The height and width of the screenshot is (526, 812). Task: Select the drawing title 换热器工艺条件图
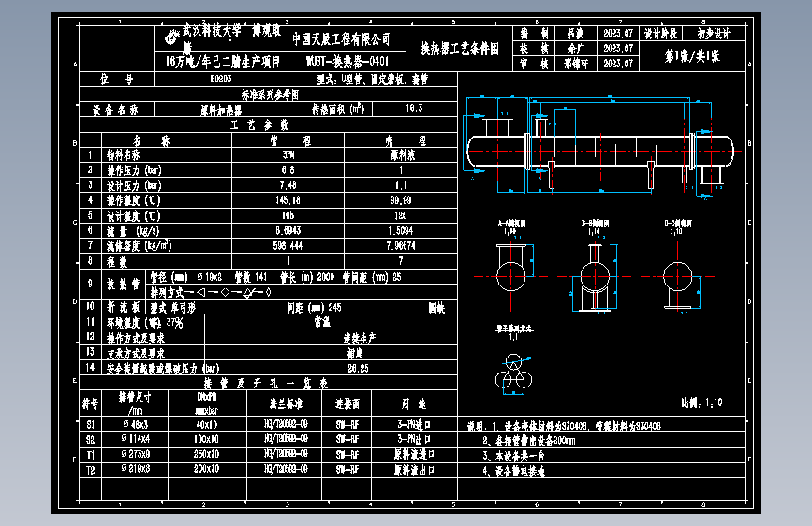(459, 49)
